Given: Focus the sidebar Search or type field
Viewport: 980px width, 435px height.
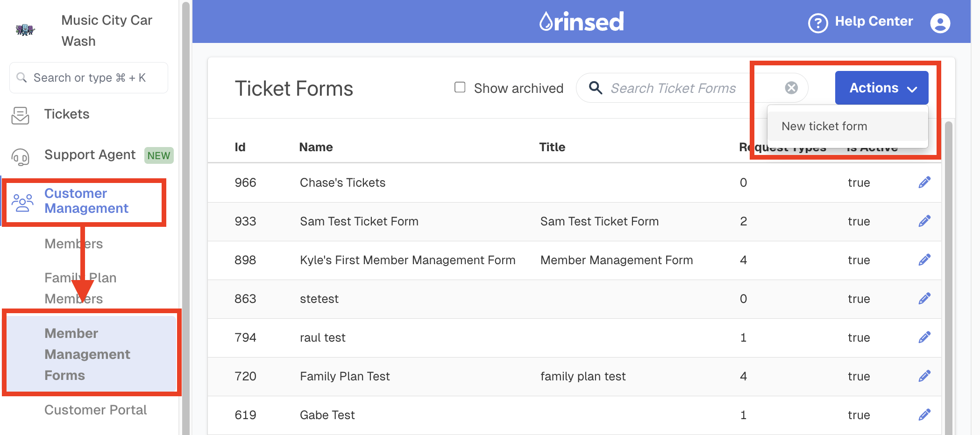Looking at the screenshot, I should (89, 77).
